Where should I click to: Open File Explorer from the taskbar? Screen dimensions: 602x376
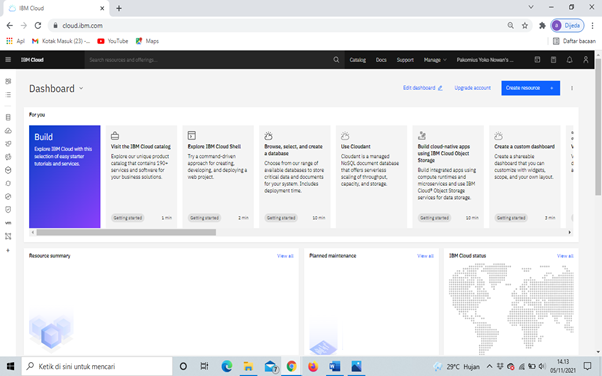[248, 366]
